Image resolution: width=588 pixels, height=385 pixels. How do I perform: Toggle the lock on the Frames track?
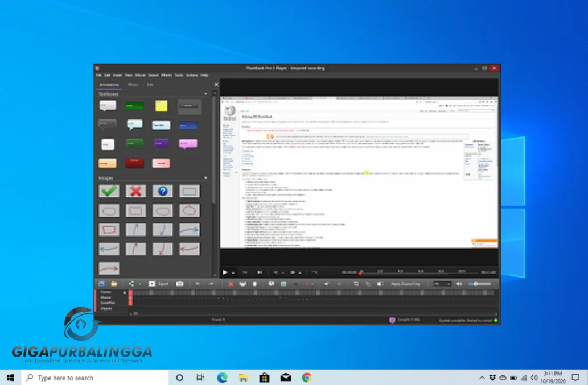click(125, 292)
